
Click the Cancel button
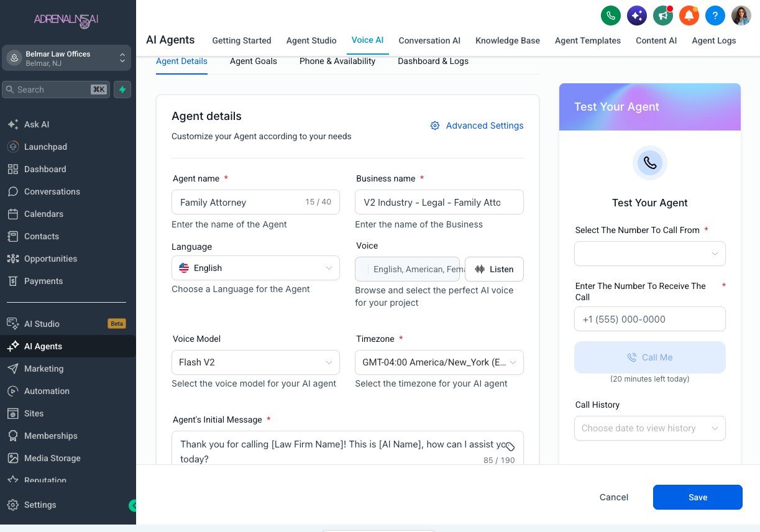tap(614, 497)
